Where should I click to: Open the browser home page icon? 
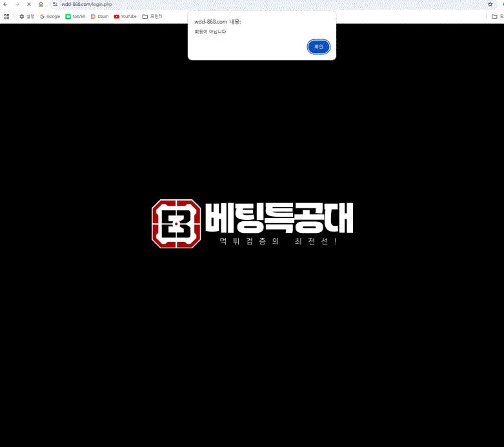point(41,4)
